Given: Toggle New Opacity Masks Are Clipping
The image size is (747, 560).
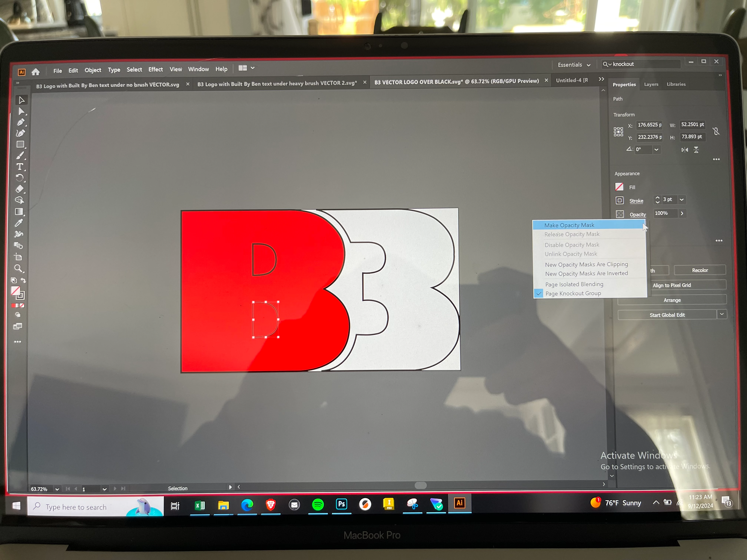Looking at the screenshot, I should 586,265.
